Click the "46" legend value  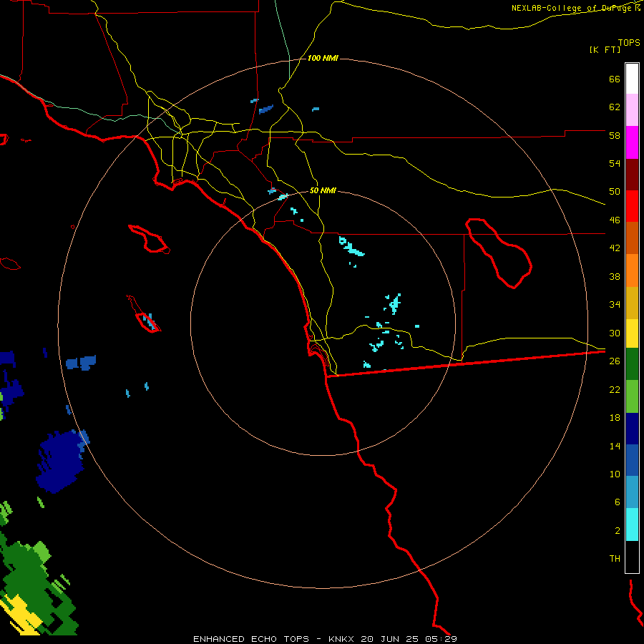click(615, 220)
